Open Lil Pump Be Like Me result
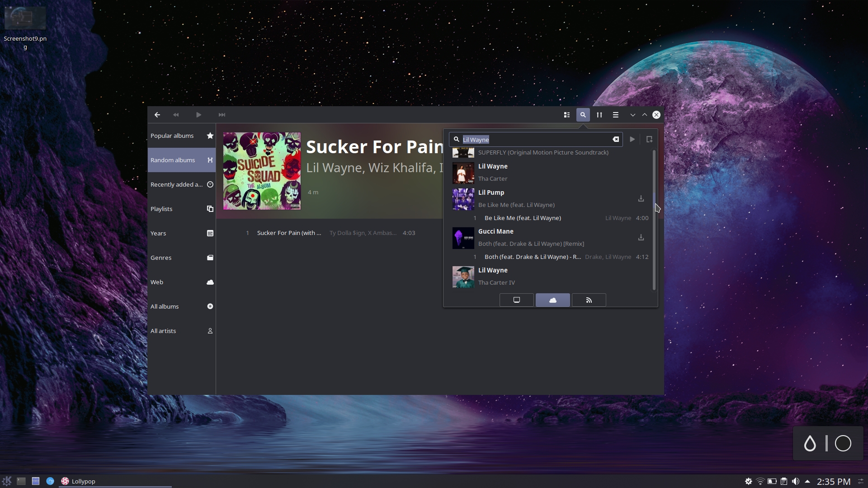Viewport: 868px width, 488px height. 551,199
